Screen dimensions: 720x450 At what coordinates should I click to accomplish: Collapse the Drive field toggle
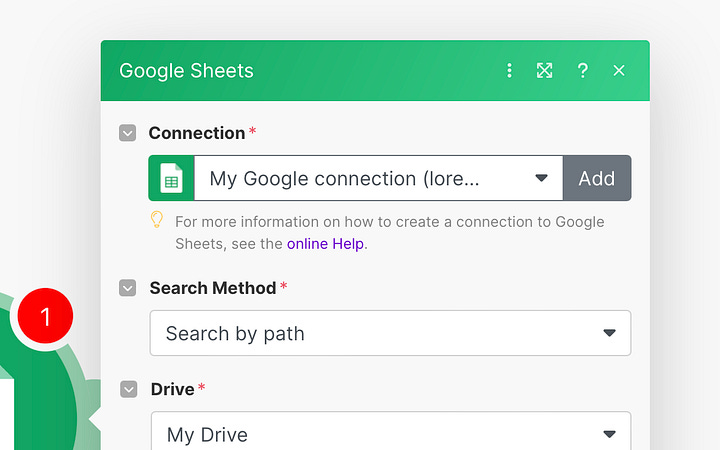[x=129, y=389]
